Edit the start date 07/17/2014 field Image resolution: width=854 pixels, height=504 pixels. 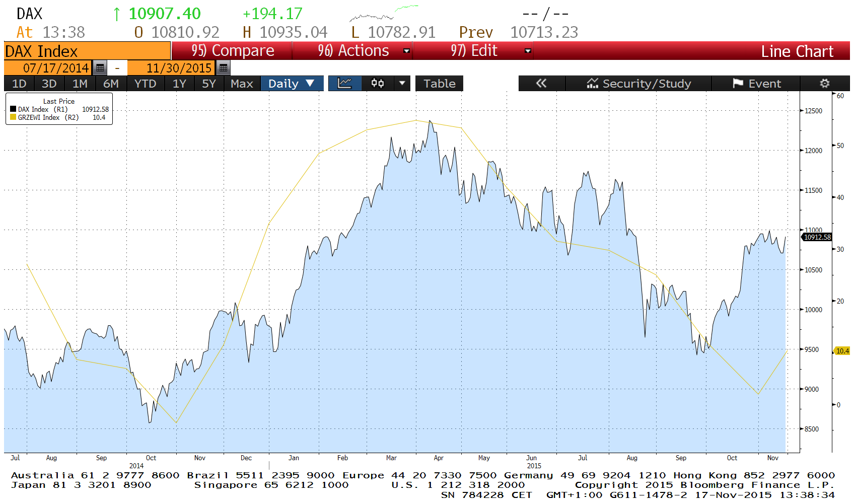coord(48,67)
